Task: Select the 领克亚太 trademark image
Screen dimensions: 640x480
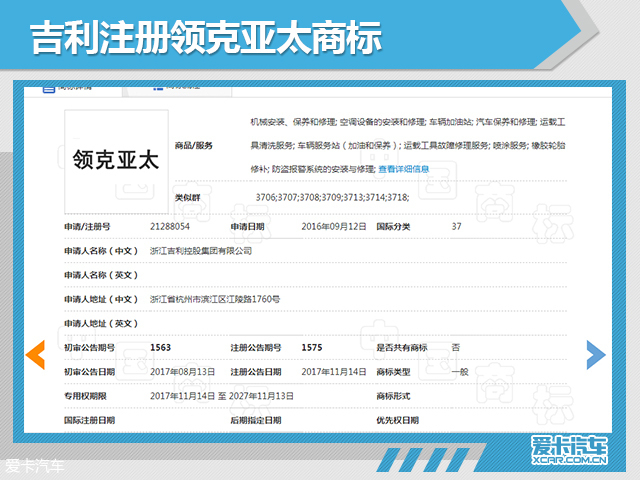Action: (x=116, y=161)
